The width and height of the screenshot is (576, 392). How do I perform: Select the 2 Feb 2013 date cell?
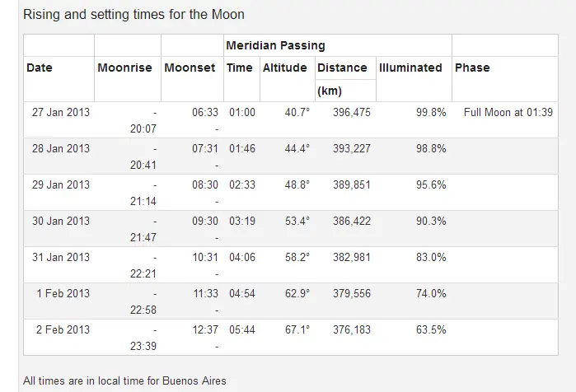coord(63,330)
